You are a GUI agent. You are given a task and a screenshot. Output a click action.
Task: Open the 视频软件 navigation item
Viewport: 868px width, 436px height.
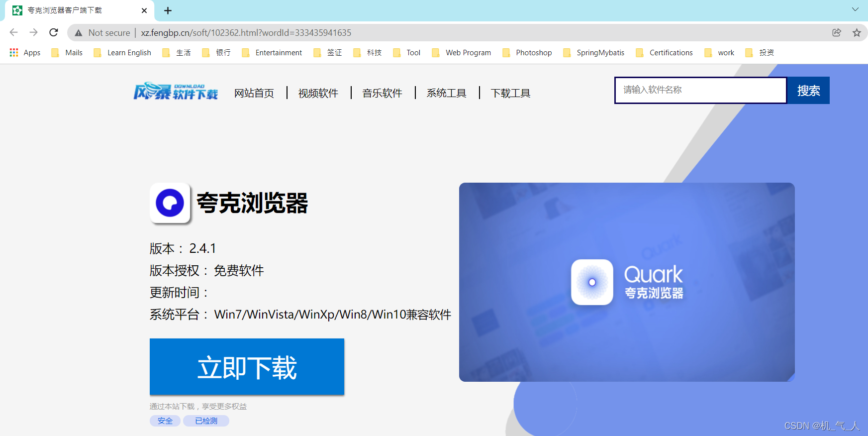[x=318, y=93]
